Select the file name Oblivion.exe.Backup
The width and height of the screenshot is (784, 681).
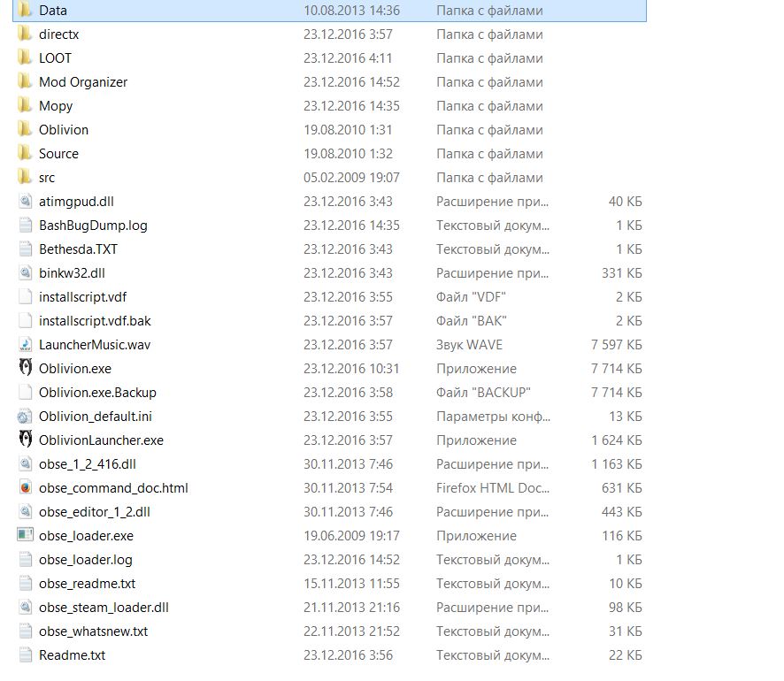point(98,393)
